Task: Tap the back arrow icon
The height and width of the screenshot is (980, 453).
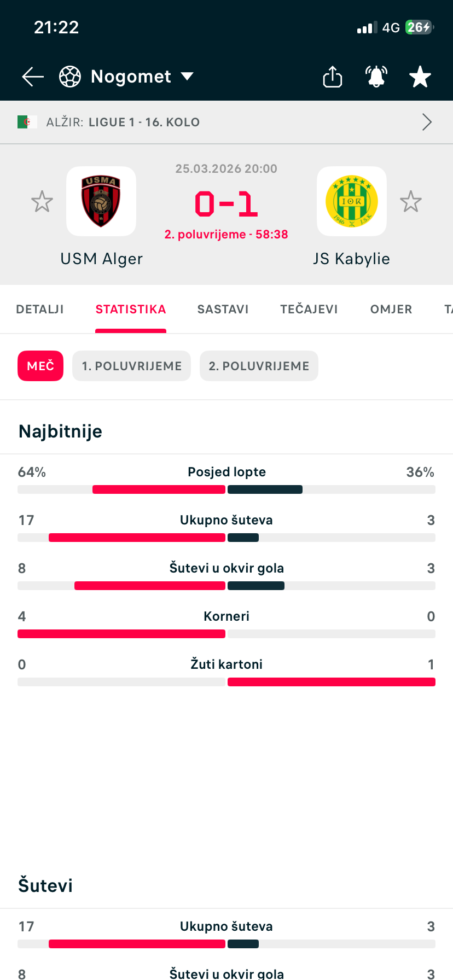Action: [x=33, y=77]
